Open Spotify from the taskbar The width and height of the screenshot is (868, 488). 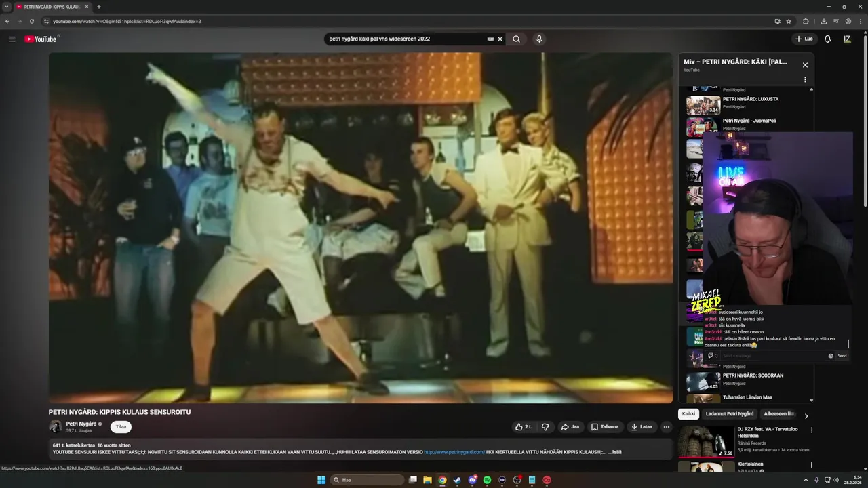click(487, 480)
